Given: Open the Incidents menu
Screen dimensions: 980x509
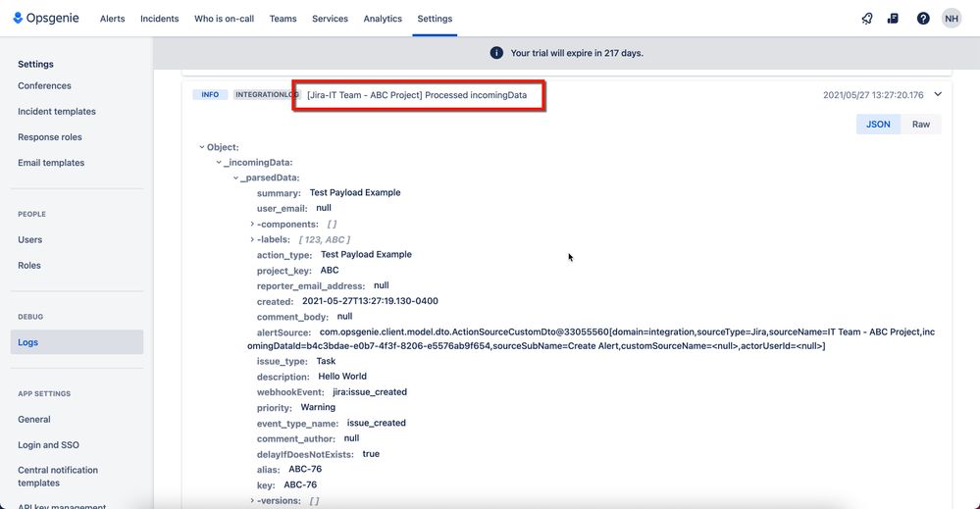Looking at the screenshot, I should pos(159,19).
